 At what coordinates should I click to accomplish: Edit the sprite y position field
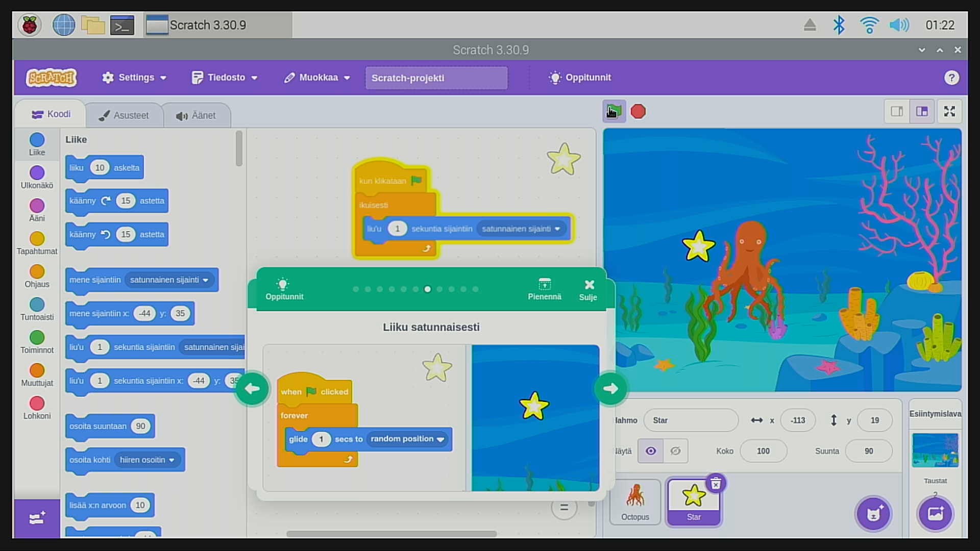pyautogui.click(x=875, y=420)
